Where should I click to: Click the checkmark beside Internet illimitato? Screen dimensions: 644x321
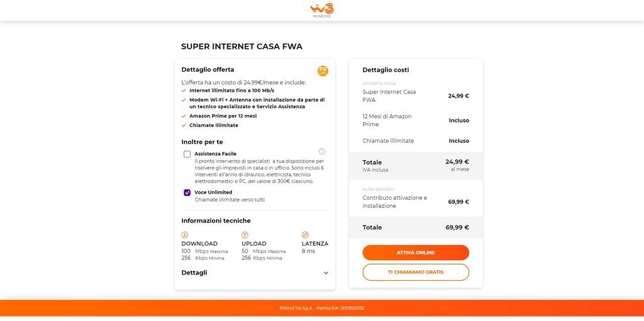click(184, 90)
